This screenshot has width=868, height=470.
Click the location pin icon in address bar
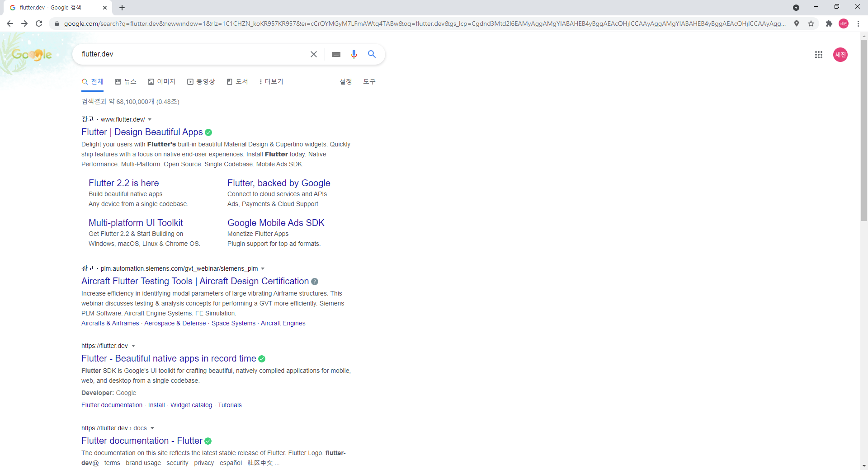click(x=797, y=23)
